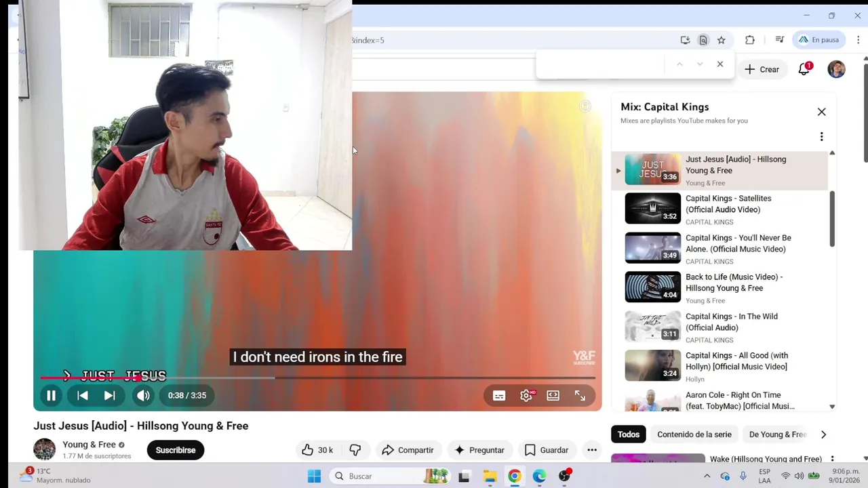
Task: Open more actions below the video
Action: [592, 450]
